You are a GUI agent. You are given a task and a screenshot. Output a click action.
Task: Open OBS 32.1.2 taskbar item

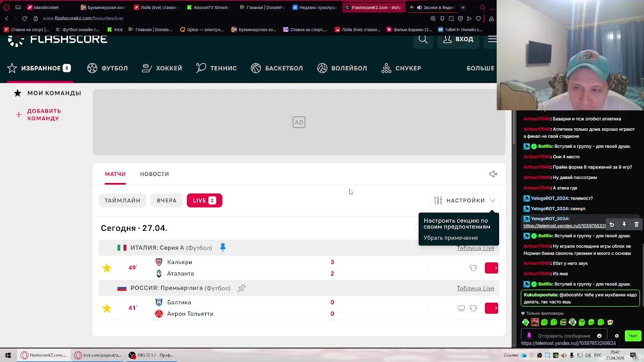(x=151, y=355)
